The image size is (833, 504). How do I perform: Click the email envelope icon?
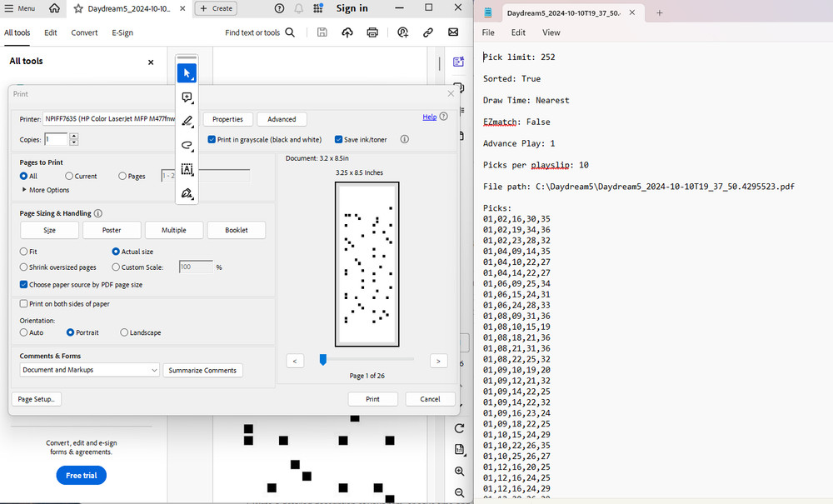point(453,32)
